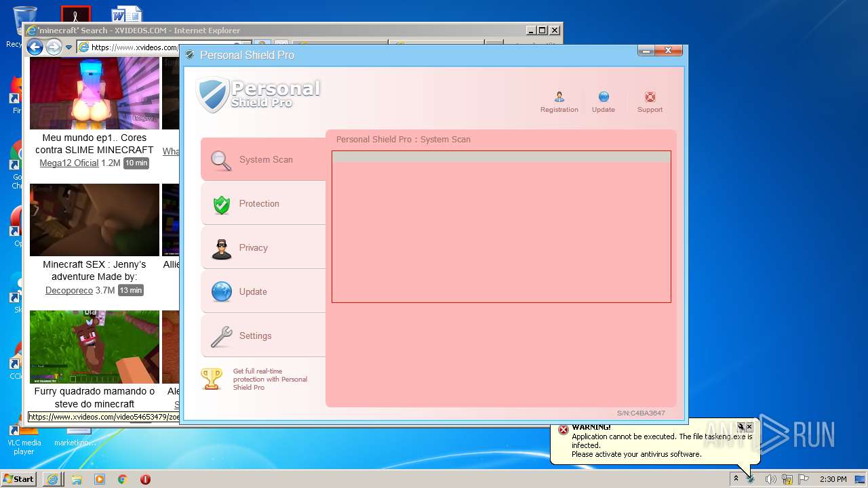Click the pin button on the WARNING balloon

coord(741,427)
